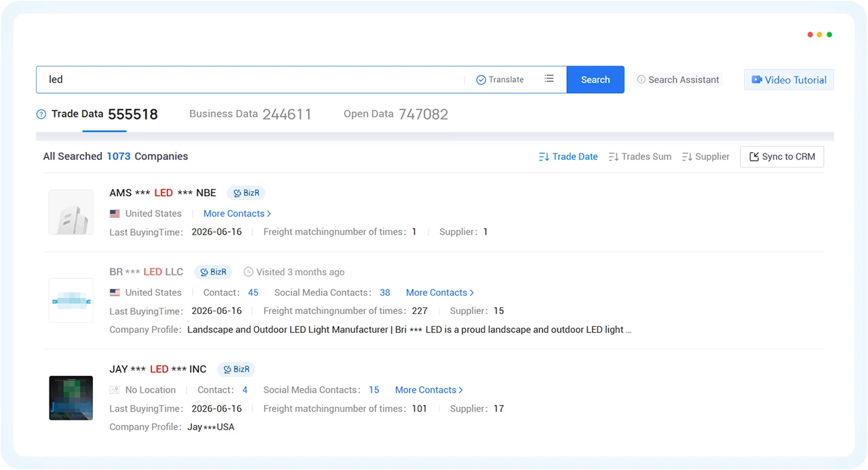
Task: Click the Trades Sum sort icon
Action: point(614,157)
